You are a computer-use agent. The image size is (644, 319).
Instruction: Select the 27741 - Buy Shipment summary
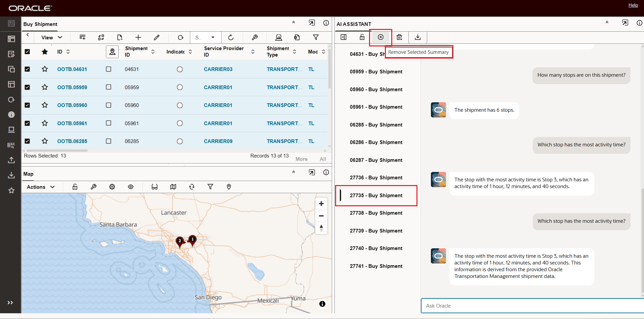pyautogui.click(x=376, y=266)
